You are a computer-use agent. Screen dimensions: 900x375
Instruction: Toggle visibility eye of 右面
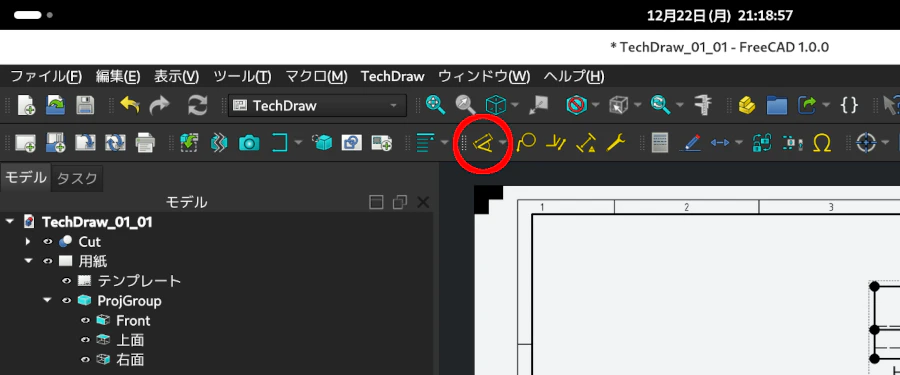(x=86, y=359)
